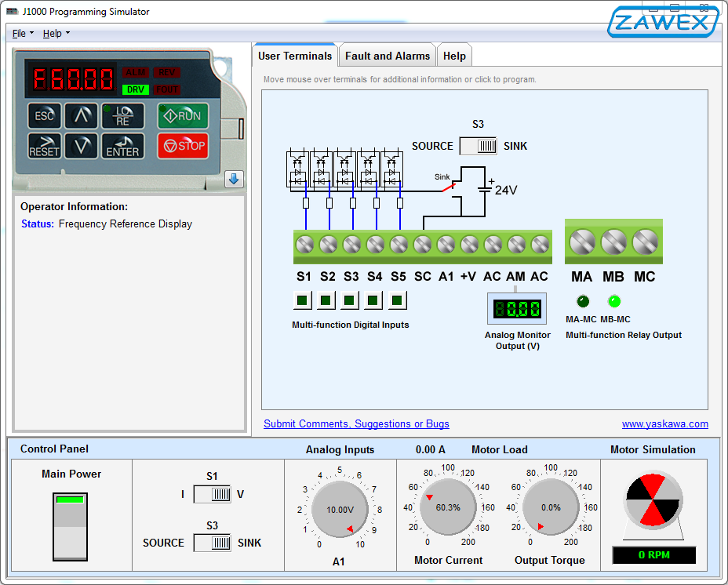This screenshot has width=728, height=585.
Task: Open Submit Comments, Suggestions or Bugs link
Action: tap(357, 424)
